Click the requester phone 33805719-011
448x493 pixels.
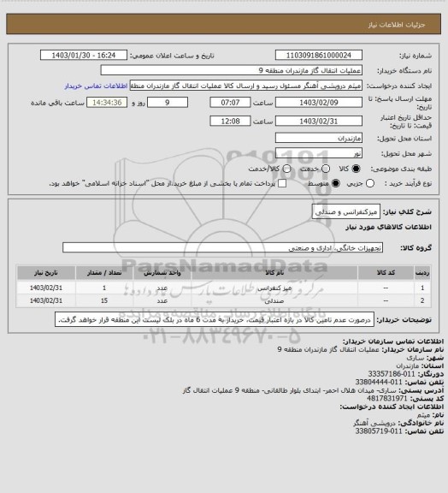tap(379, 431)
